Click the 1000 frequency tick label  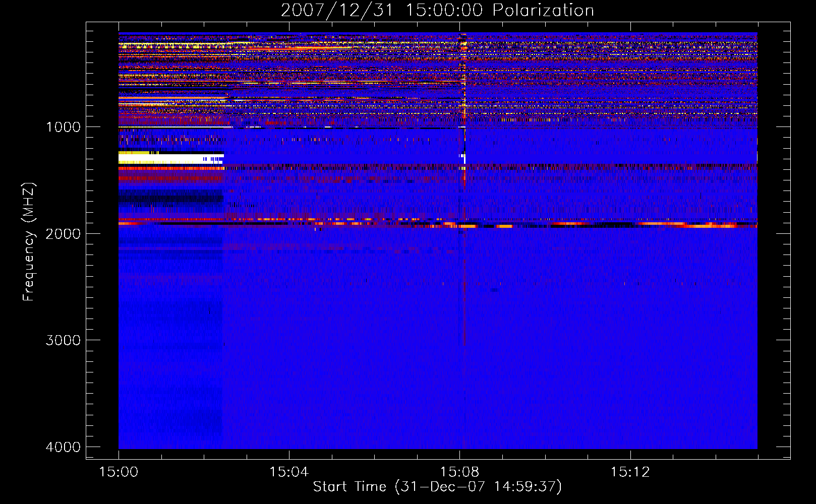point(63,127)
